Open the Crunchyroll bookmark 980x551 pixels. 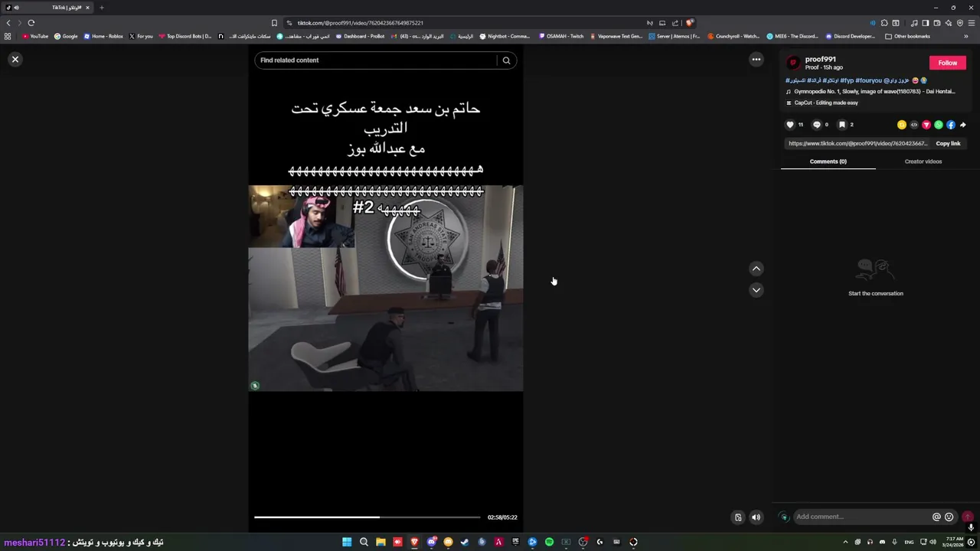[733, 36]
